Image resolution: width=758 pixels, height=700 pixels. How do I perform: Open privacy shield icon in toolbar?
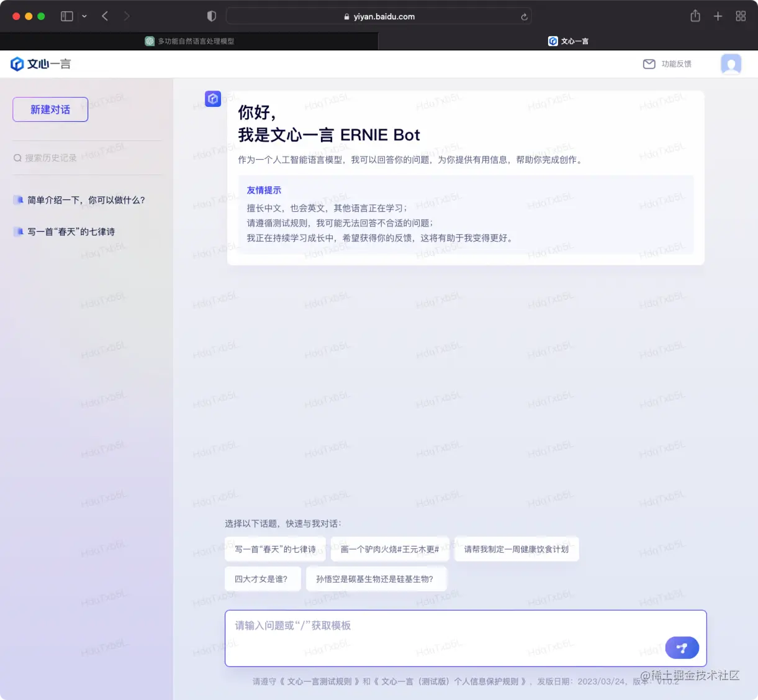coord(212,16)
